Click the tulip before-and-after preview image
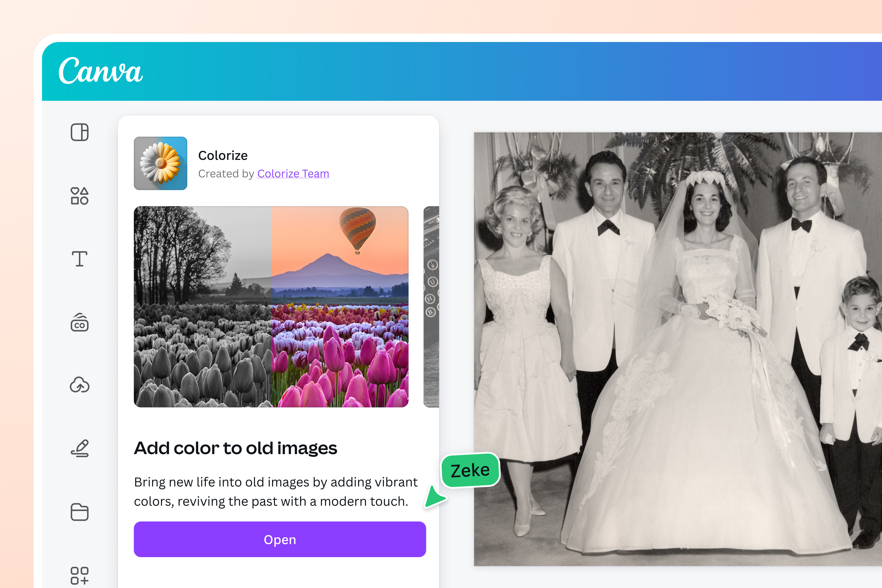This screenshot has height=588, width=882. [271, 306]
